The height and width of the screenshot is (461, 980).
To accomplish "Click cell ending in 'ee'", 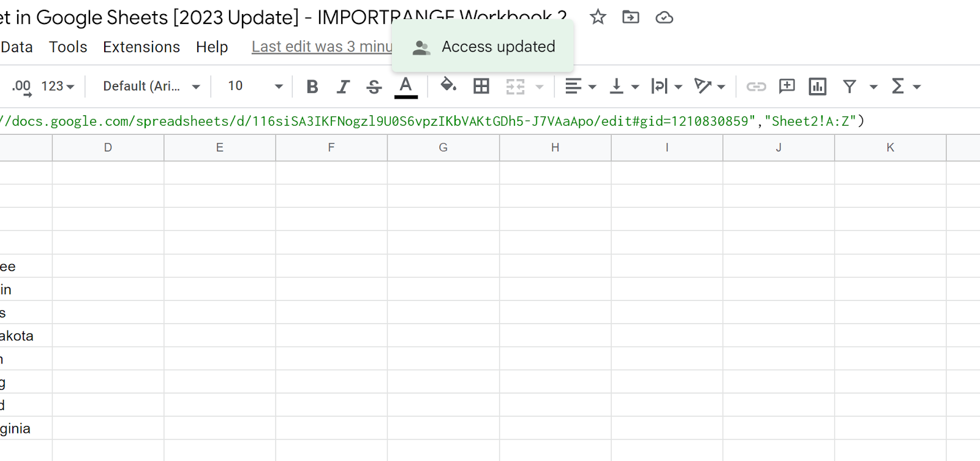I will [x=26, y=266].
